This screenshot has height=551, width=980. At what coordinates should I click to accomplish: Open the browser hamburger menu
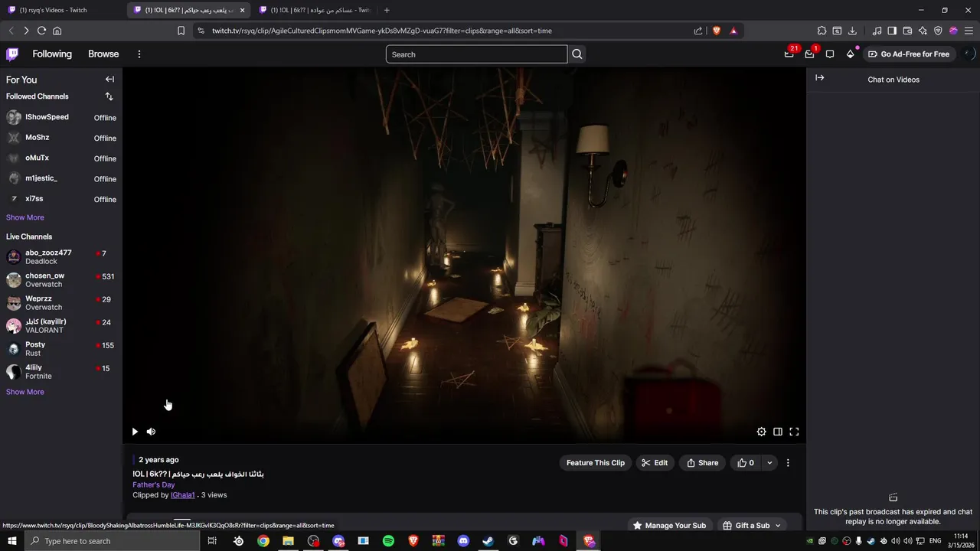tap(969, 31)
